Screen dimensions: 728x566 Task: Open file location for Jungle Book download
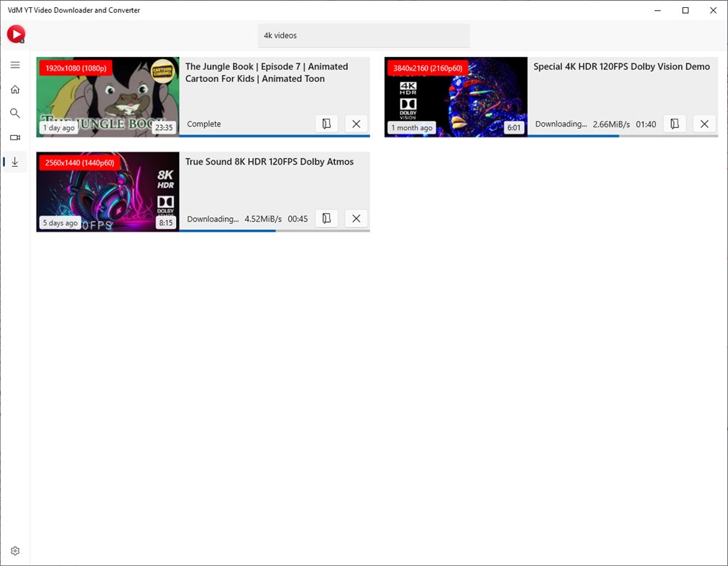coord(326,124)
